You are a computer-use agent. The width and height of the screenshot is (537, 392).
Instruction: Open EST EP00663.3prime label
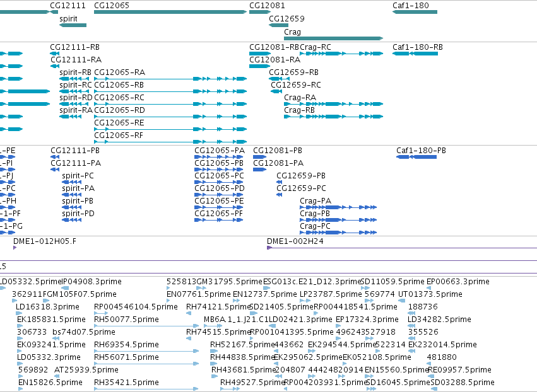point(458,282)
